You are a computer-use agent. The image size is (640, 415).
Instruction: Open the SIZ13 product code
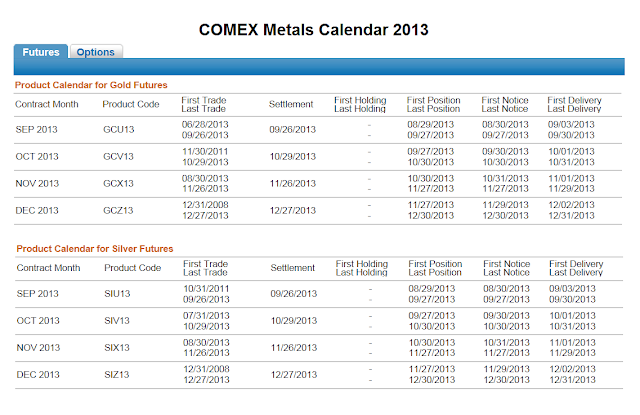coord(117,374)
